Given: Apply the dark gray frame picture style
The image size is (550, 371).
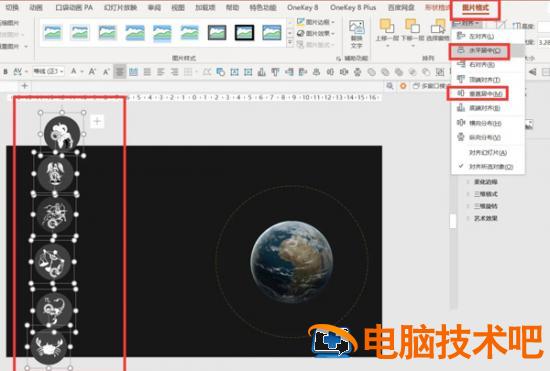Looking at the screenshot, I should [x=217, y=32].
